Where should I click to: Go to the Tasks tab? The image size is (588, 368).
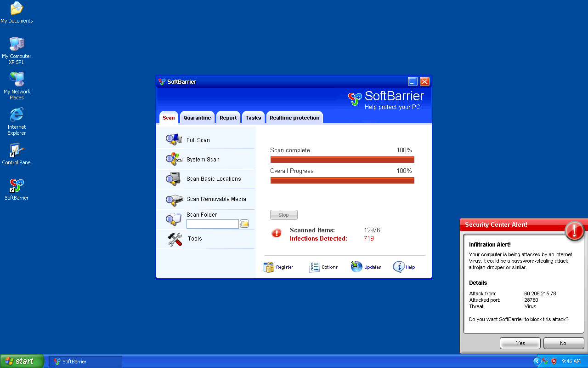(x=253, y=118)
